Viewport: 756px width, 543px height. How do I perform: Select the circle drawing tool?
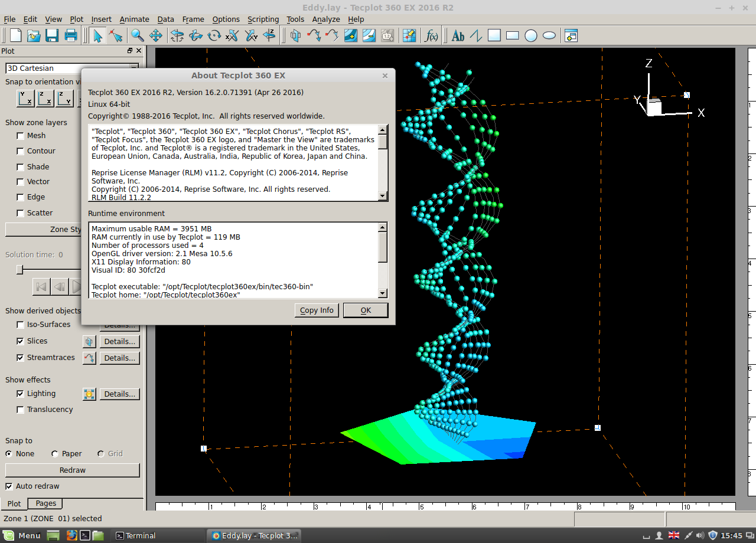point(531,35)
